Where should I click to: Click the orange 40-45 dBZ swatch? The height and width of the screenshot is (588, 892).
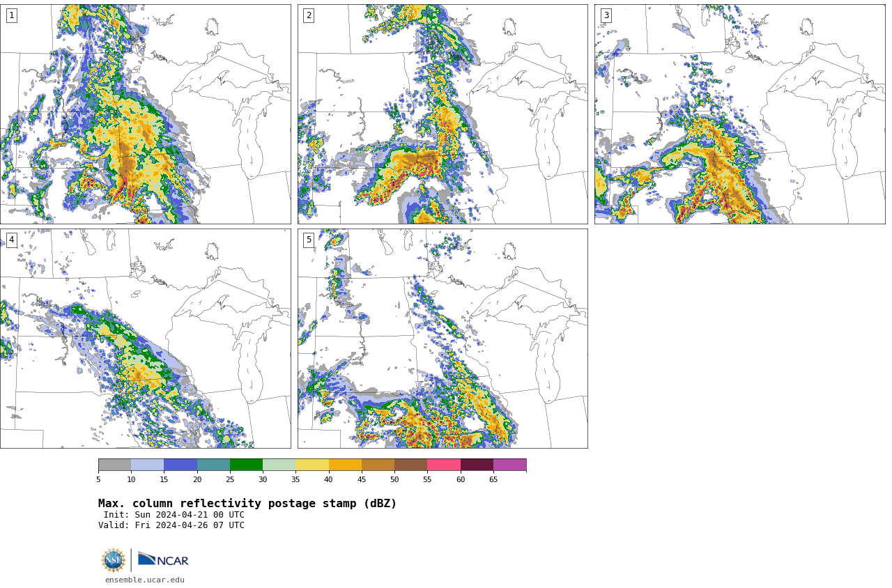pyautogui.click(x=345, y=465)
